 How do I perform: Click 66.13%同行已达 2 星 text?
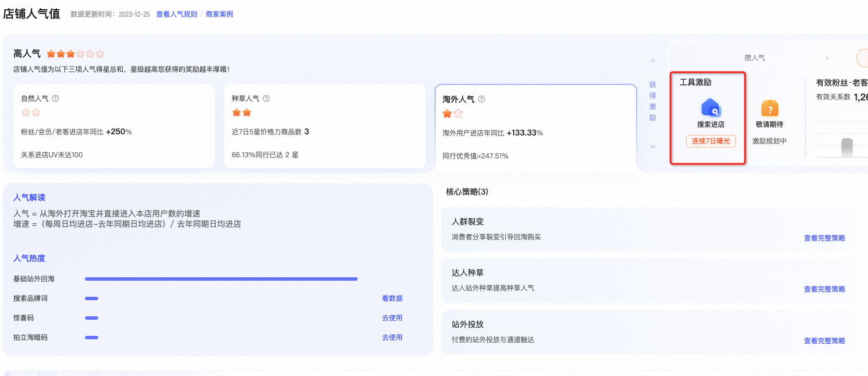(265, 155)
